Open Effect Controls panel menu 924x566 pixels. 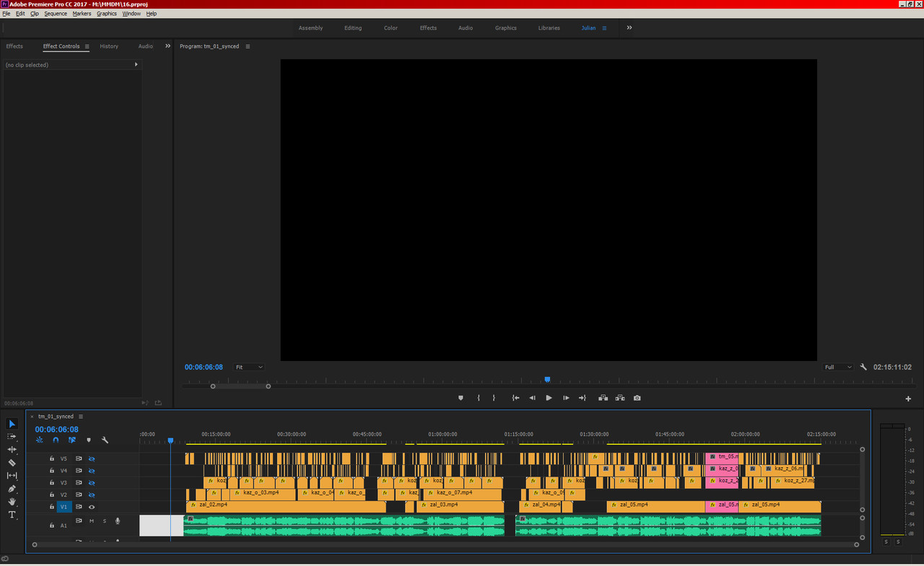87,46
